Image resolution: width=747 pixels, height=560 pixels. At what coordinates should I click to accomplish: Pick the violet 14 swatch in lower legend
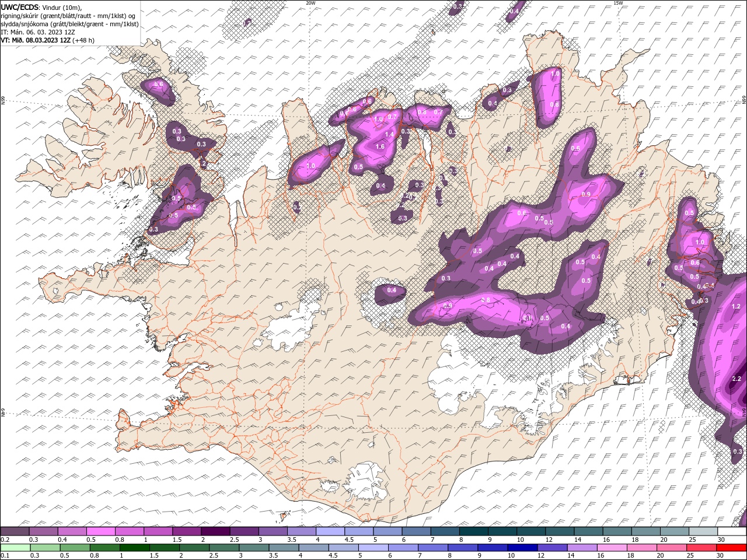pyautogui.click(x=582, y=548)
